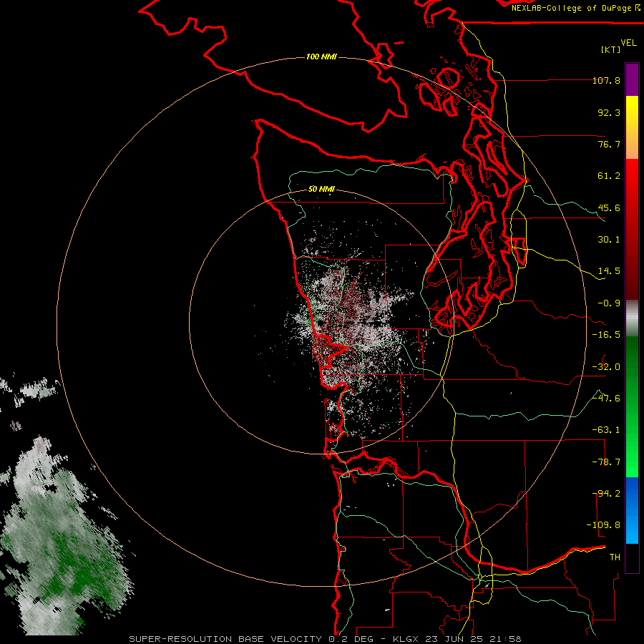Screen dimensions: 644x644
Task: Click the -94.2 velocity scale value
Action: pos(606,494)
